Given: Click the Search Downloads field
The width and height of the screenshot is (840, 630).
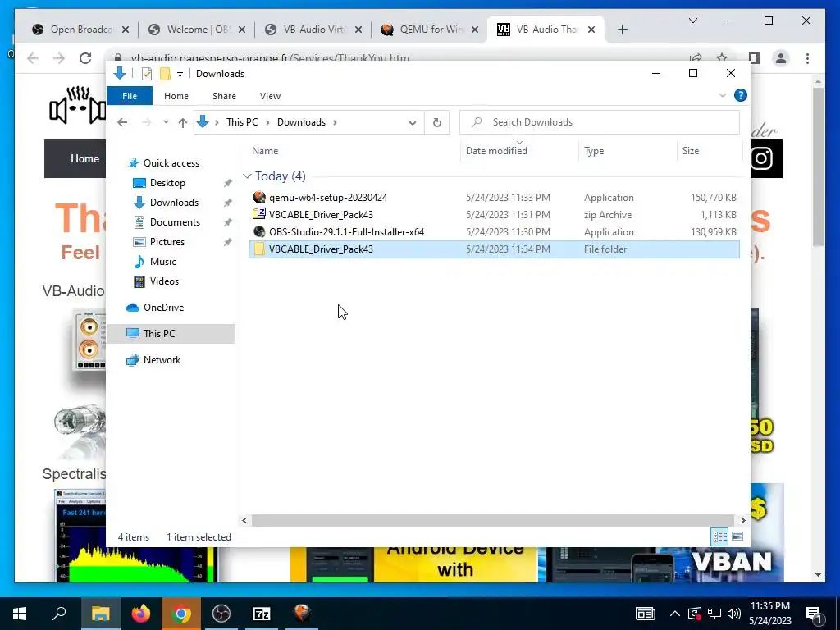Looking at the screenshot, I should (600, 122).
